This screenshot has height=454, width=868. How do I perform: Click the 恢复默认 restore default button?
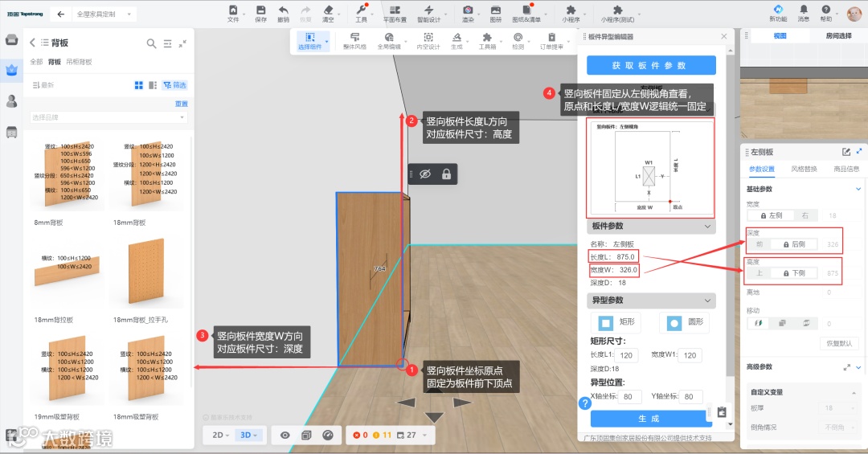click(839, 343)
